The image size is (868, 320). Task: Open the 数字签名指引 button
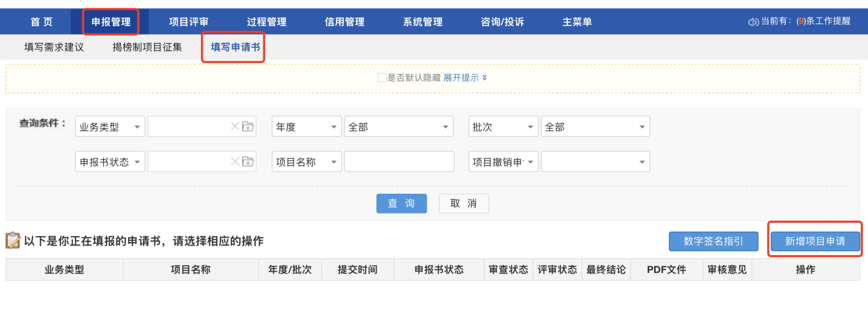point(714,242)
